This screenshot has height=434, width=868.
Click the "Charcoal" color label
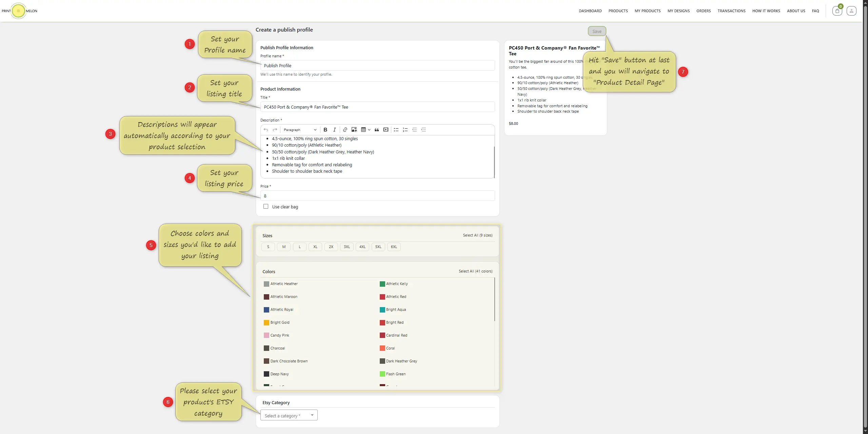click(278, 348)
